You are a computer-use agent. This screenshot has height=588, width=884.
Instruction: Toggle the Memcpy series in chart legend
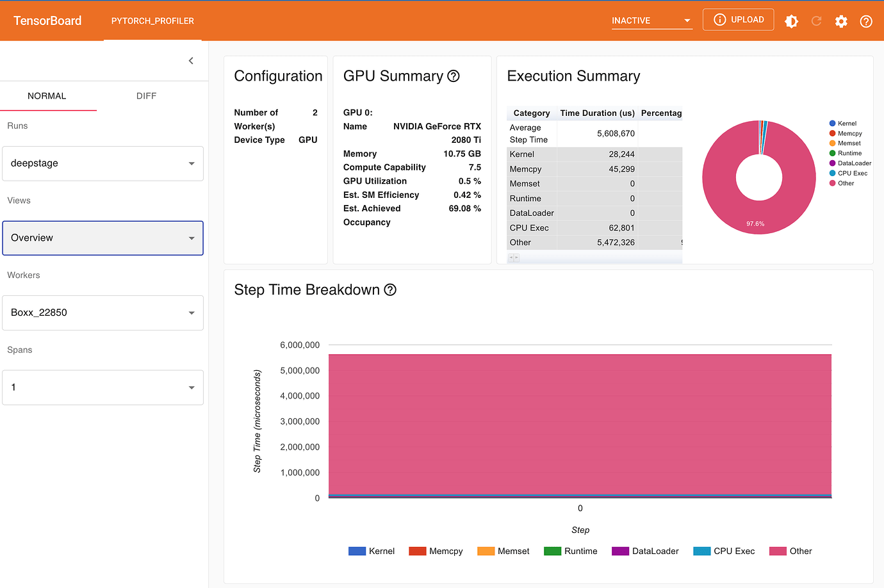(436, 551)
